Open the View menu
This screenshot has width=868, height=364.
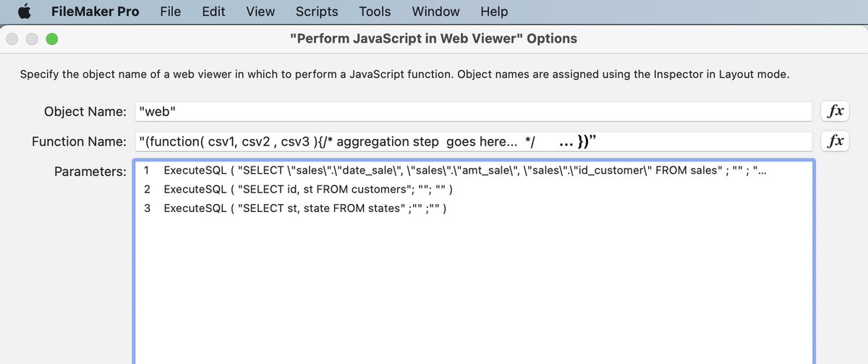click(260, 12)
